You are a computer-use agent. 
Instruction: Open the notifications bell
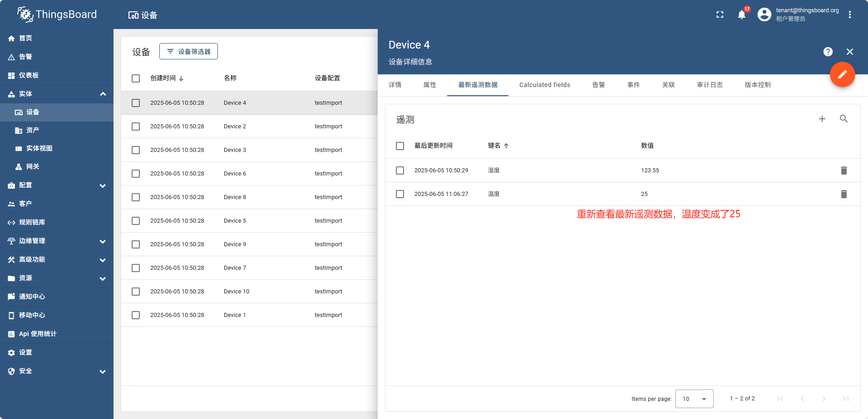click(741, 15)
